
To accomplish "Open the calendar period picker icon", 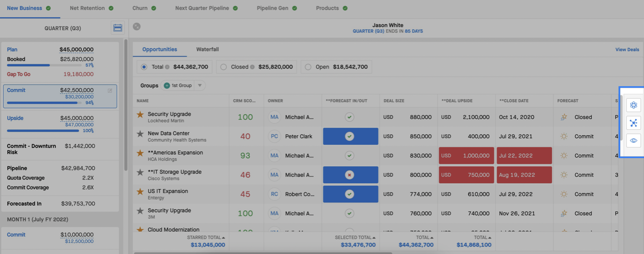I will [118, 28].
